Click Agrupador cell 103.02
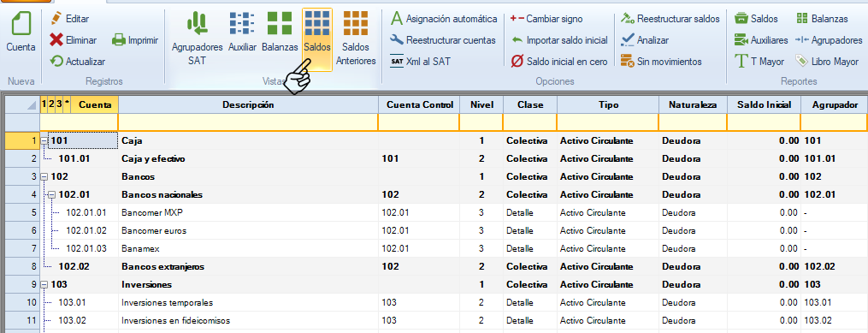The width and height of the screenshot is (868, 333). (x=835, y=320)
